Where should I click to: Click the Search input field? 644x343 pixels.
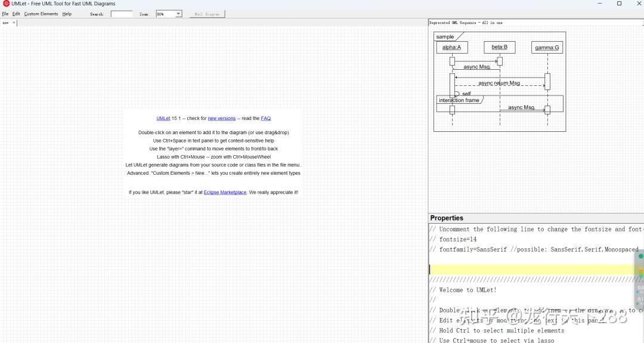coord(122,14)
